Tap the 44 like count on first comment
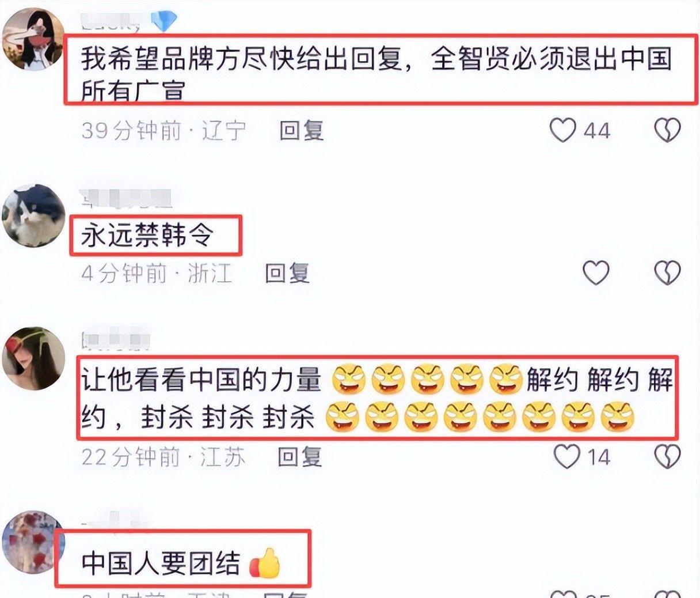Viewport: 700px width, 598px height. pyautogui.click(x=597, y=131)
